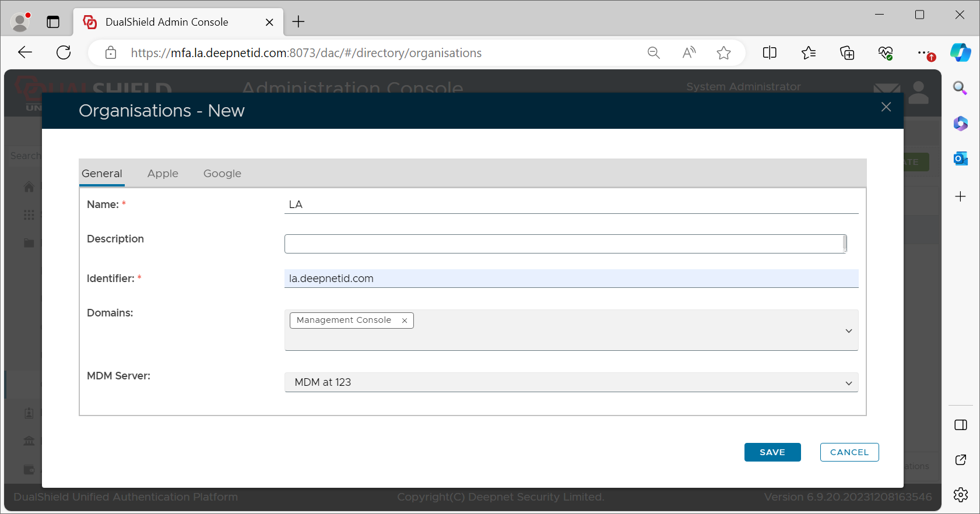Viewport: 980px width, 514px height.
Task: Click the CANCEL button
Action: click(849, 452)
